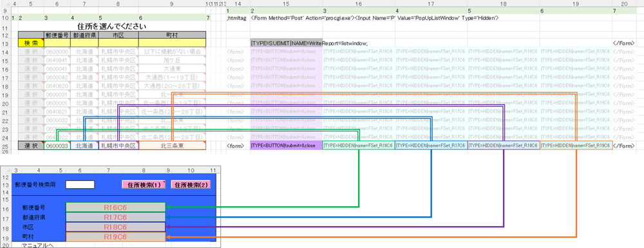
Task: Select the 選択 button in row 25
Action: [x=31, y=146]
